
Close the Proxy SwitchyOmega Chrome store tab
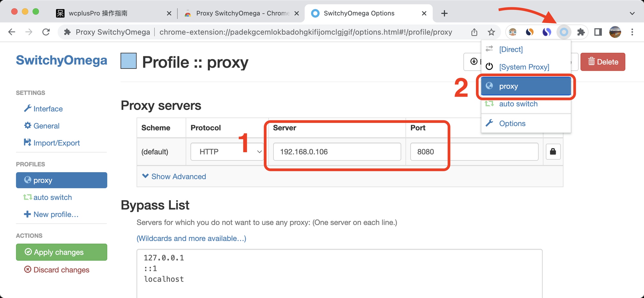point(297,13)
